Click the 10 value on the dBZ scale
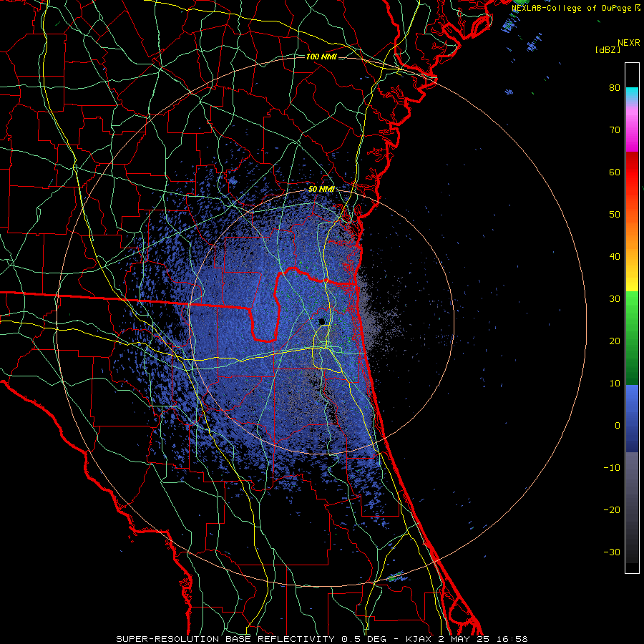644x644 pixels. tap(615, 384)
